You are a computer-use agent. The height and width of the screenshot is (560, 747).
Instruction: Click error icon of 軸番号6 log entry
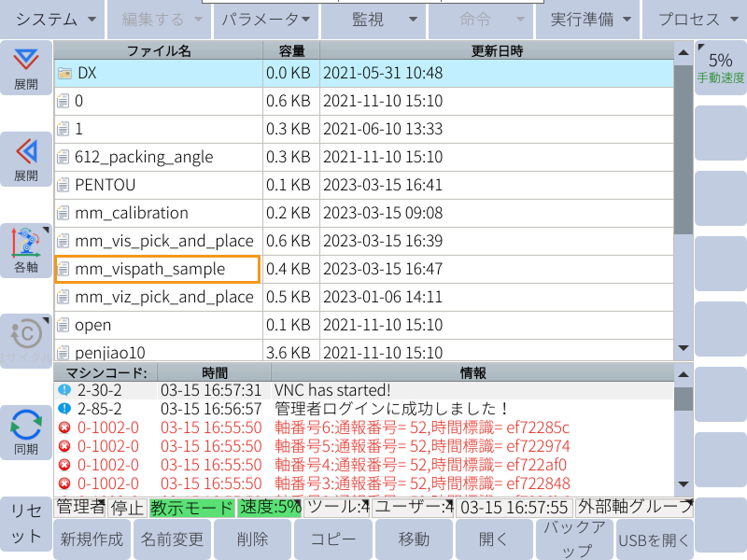pyautogui.click(x=64, y=427)
